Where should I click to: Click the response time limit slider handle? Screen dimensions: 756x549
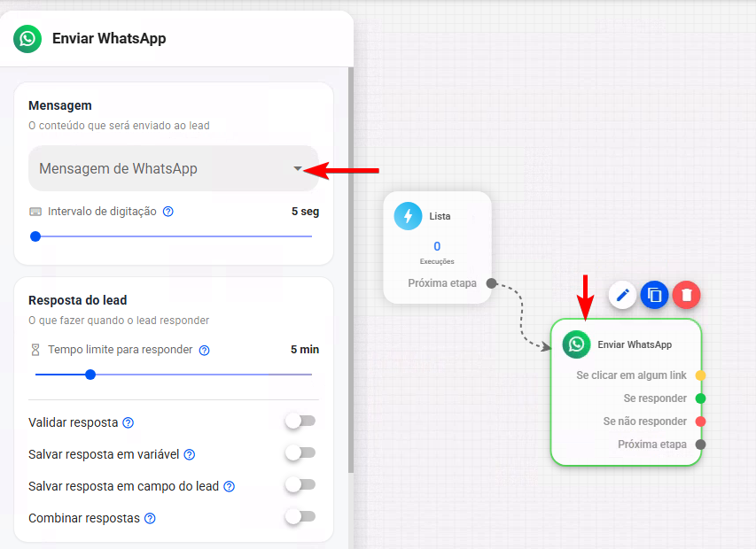[90, 375]
